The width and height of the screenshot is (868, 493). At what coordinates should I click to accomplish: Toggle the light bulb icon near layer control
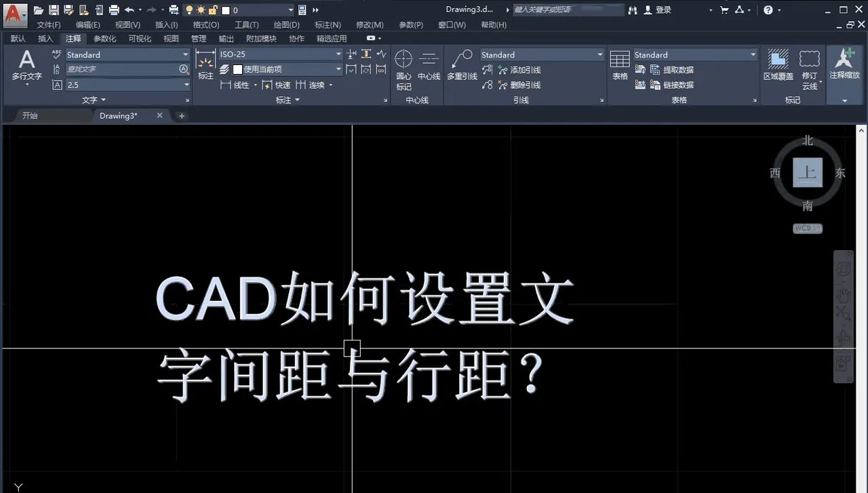[x=189, y=10]
